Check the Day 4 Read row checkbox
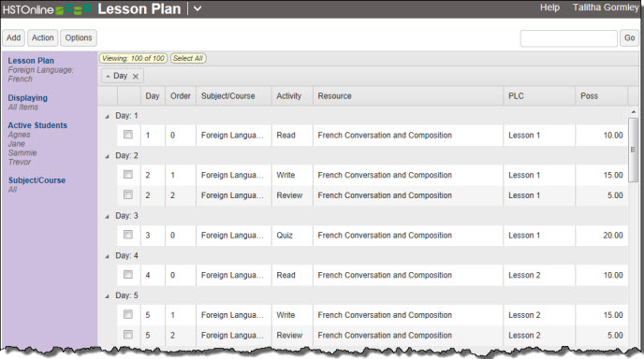 tap(128, 274)
